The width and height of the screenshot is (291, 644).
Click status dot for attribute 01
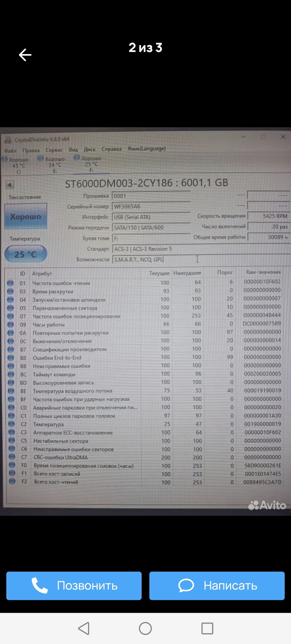click(10, 283)
